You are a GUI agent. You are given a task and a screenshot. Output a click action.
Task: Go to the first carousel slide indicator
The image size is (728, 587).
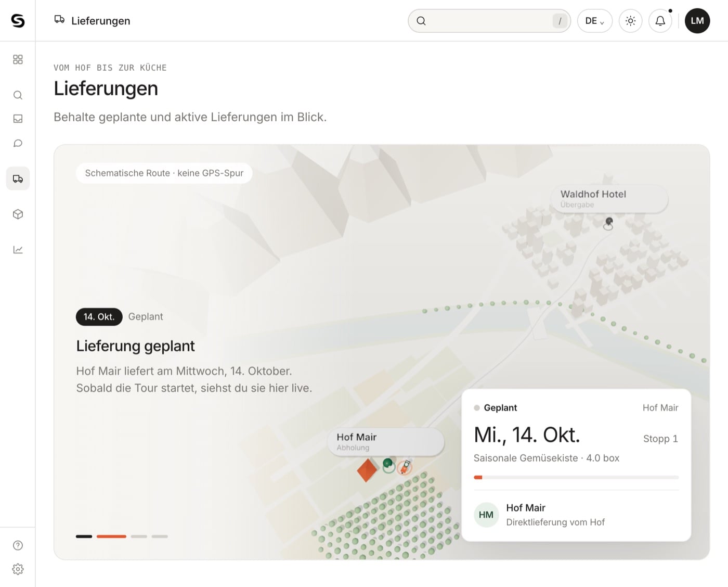(x=84, y=536)
